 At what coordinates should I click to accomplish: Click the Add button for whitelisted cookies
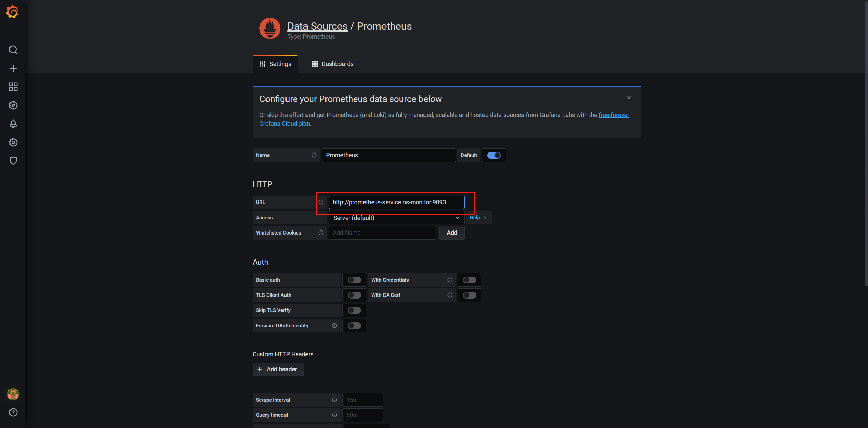[x=452, y=233]
